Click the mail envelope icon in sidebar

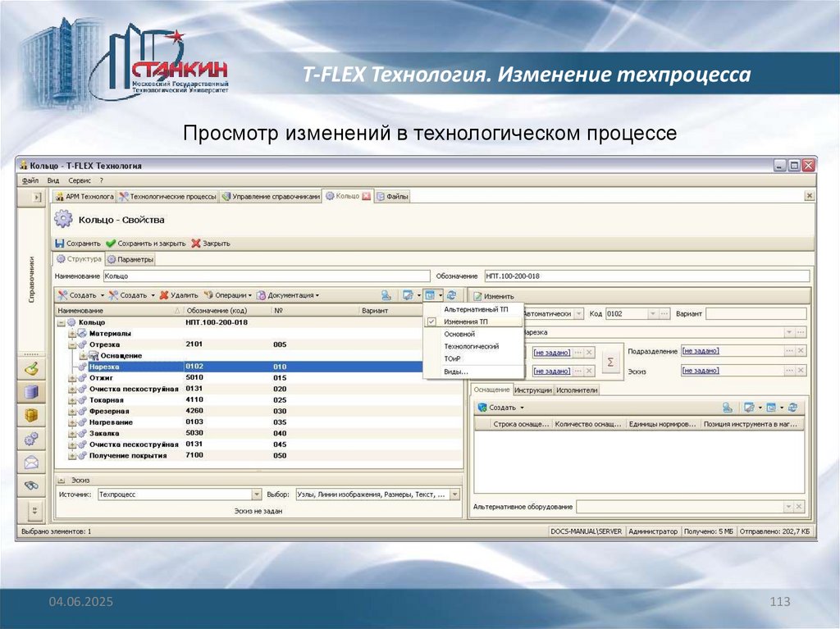pyautogui.click(x=32, y=462)
